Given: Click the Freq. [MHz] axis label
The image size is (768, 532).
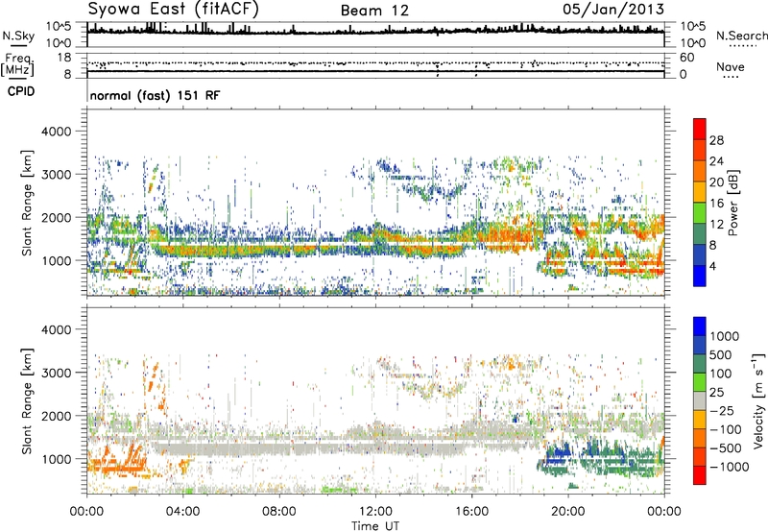Looking at the screenshot, I should [x=17, y=64].
